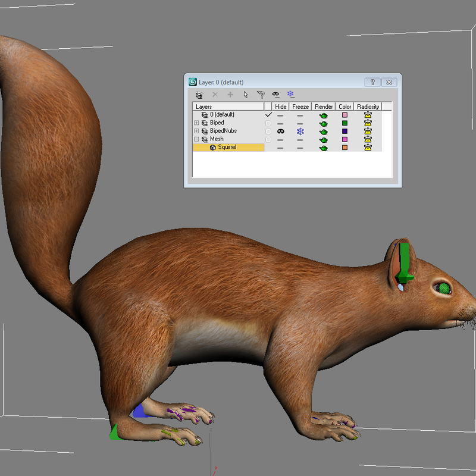Toggle hide all layers with glasses icon
Screen dimensions: 476x476
pyautogui.click(x=275, y=93)
